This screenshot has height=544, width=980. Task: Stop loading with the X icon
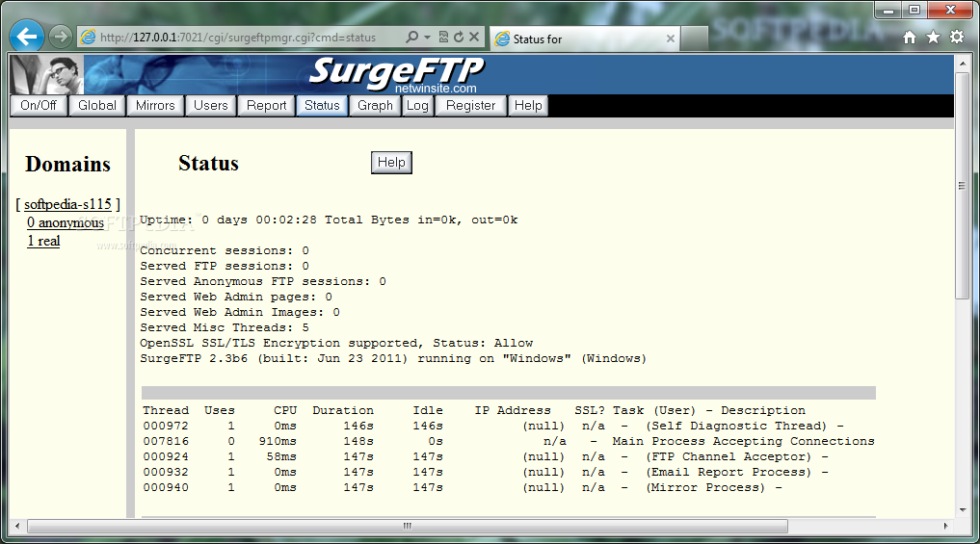point(474,37)
